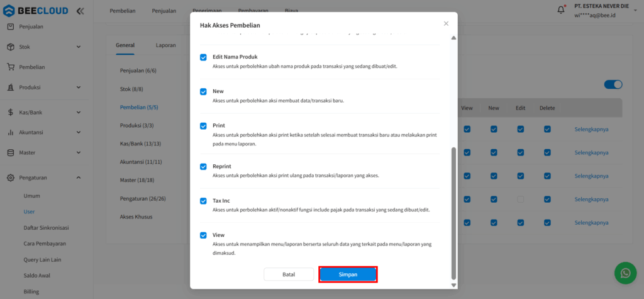Click the Akuntansi chart icon in sidebar
The height and width of the screenshot is (299, 644).
tap(11, 133)
